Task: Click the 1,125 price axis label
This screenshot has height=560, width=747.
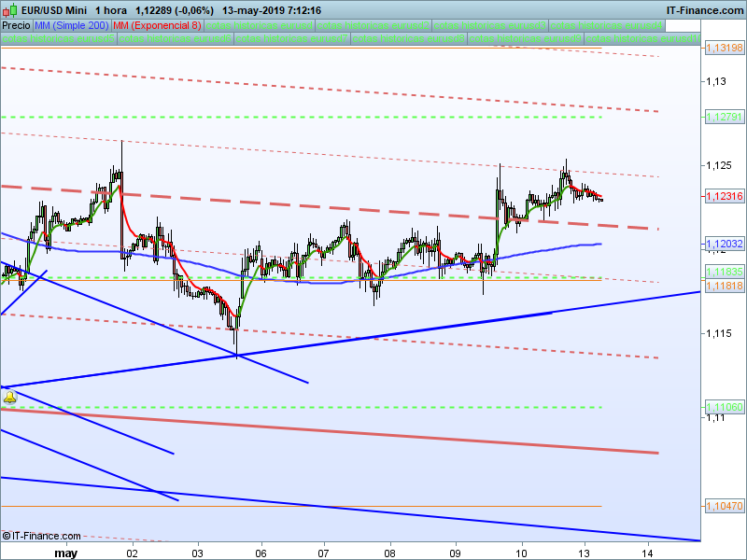Action: coord(719,165)
